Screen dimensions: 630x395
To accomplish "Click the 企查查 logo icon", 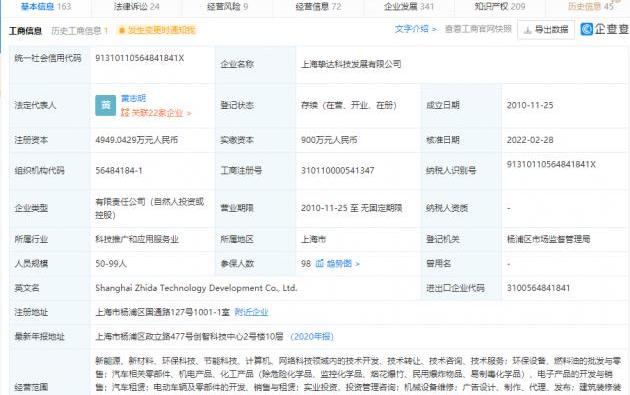I will pos(587,29).
